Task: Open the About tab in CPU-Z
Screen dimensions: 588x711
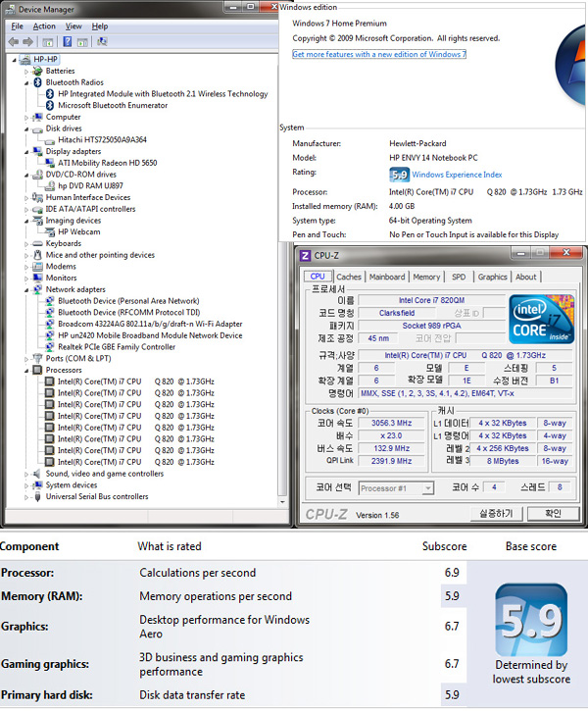Action: pyautogui.click(x=525, y=277)
